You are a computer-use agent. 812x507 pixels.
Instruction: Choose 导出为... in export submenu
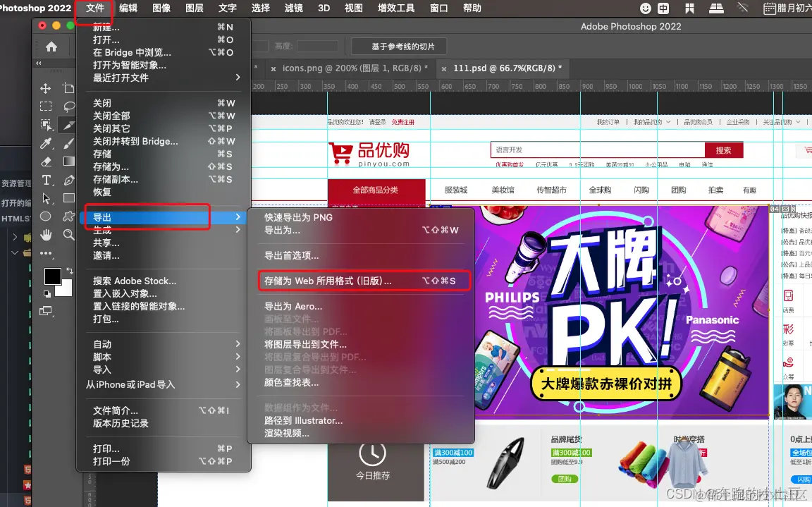[361, 230]
